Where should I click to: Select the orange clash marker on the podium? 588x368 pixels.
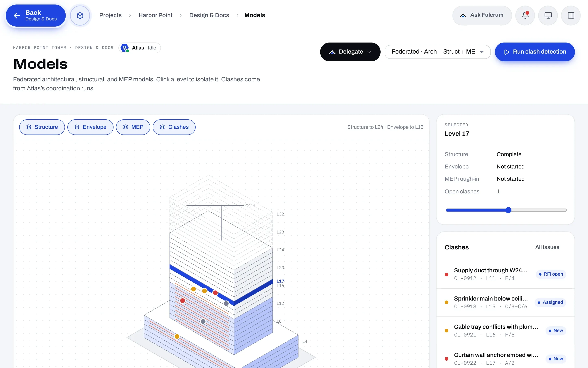[177, 336]
